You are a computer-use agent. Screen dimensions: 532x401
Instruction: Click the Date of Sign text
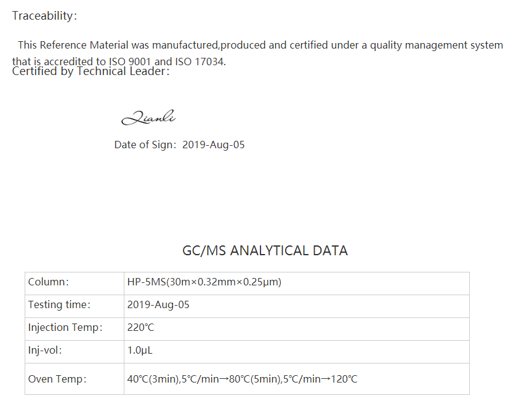(x=144, y=145)
